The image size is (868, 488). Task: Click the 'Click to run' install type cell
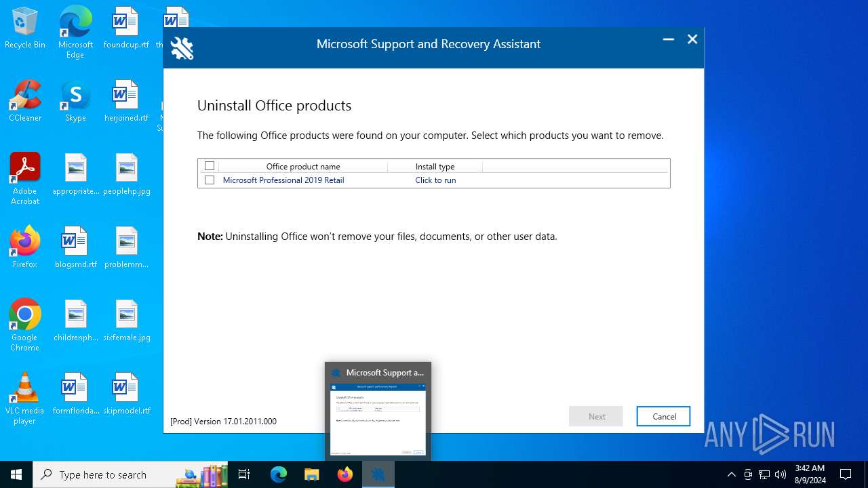(435, 180)
